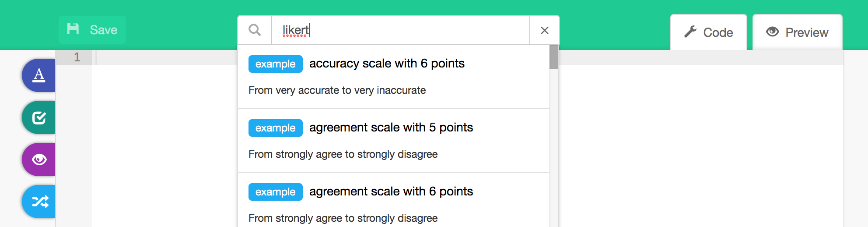Click inside the likert search field
Viewport: 868px width, 227px height.
(401, 30)
